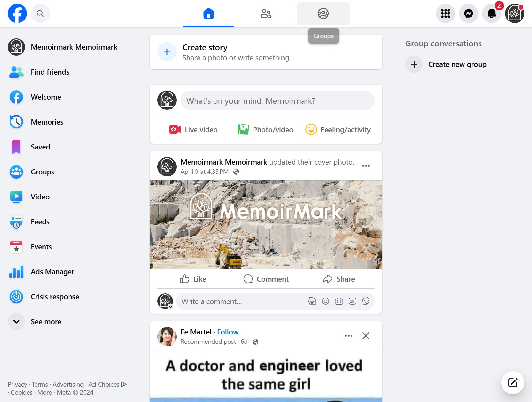Share the cover photo post

click(x=339, y=279)
